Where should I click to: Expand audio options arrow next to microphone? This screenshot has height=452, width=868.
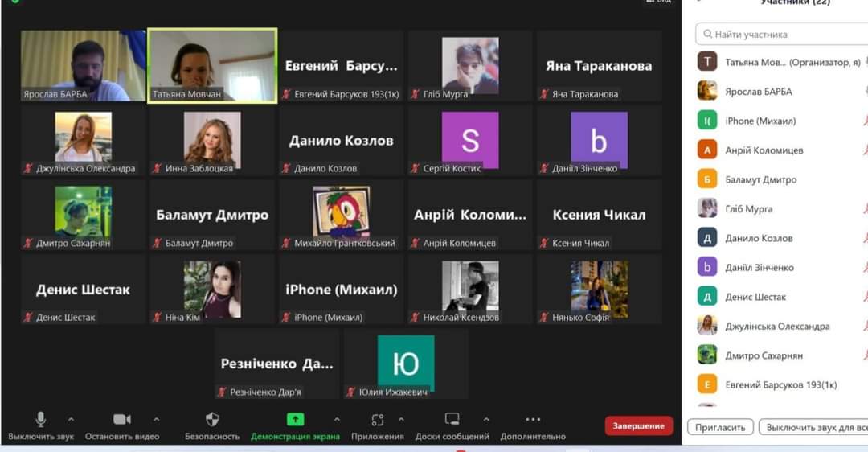pos(71,419)
